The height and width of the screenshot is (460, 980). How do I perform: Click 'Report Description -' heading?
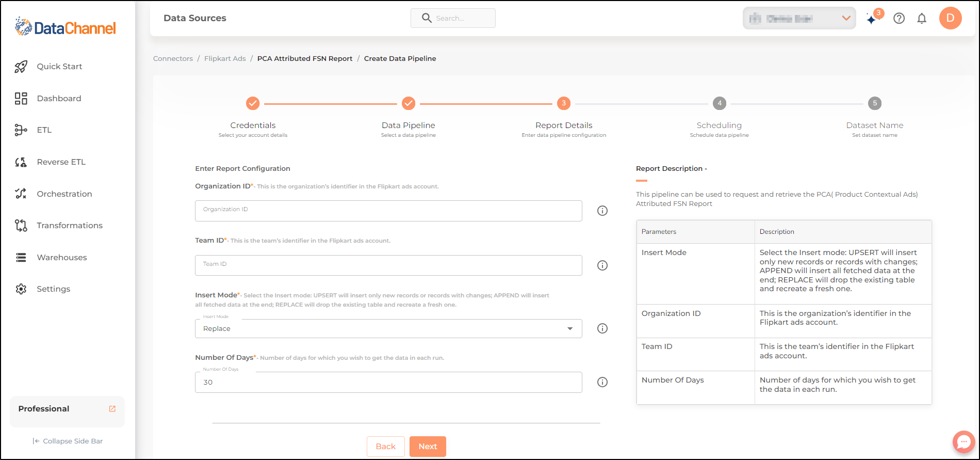coord(672,169)
